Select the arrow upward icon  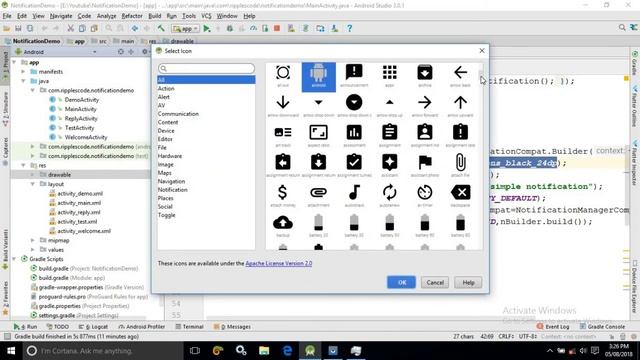tap(460, 102)
